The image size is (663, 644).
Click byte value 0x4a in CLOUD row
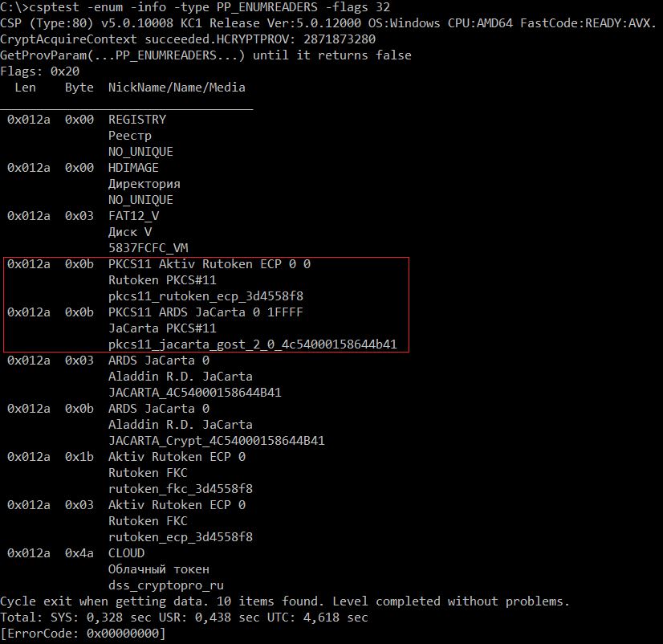pyautogui.click(x=79, y=553)
